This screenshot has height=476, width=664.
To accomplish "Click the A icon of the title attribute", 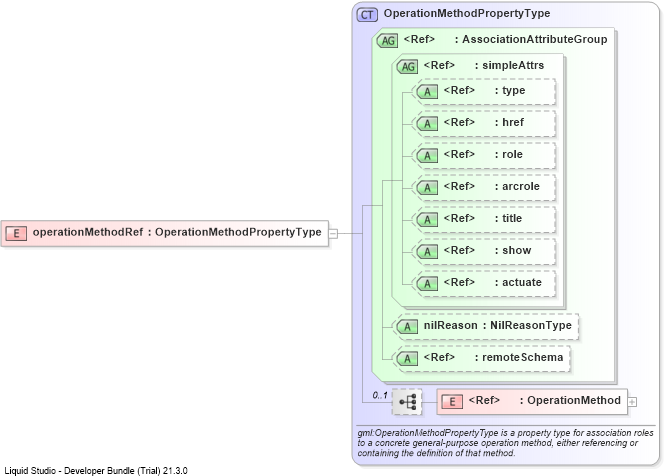I will click(x=427, y=219).
